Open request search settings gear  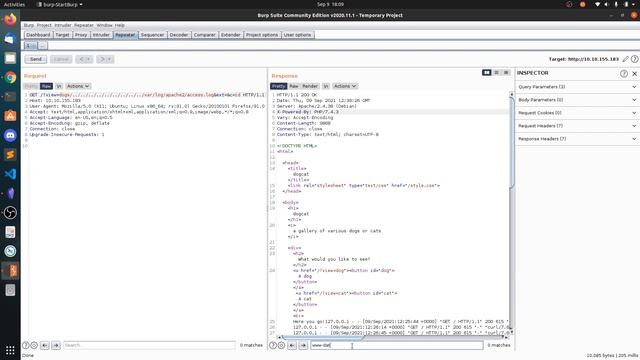click(x=34, y=345)
